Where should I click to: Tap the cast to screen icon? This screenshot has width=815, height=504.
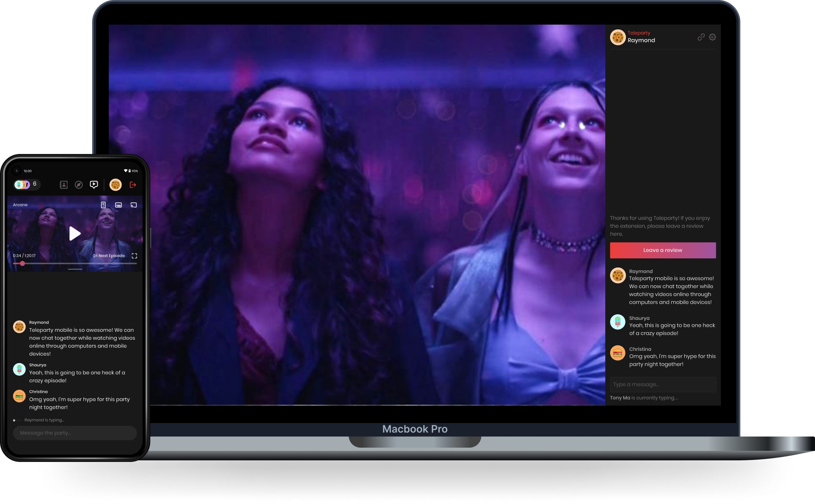click(134, 205)
